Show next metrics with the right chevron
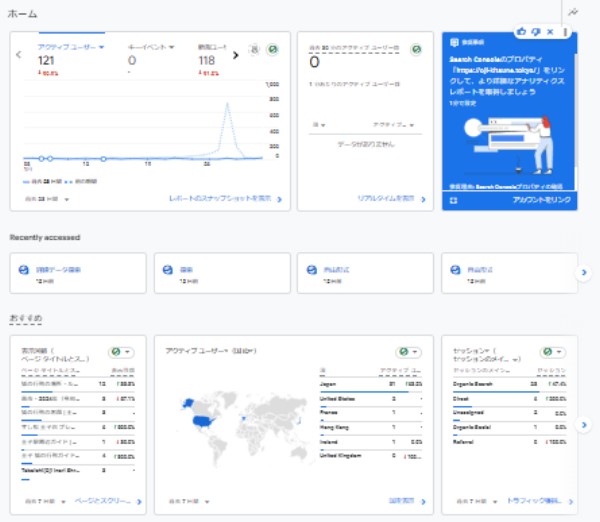Image resolution: width=600 pixels, height=522 pixels. click(x=236, y=55)
